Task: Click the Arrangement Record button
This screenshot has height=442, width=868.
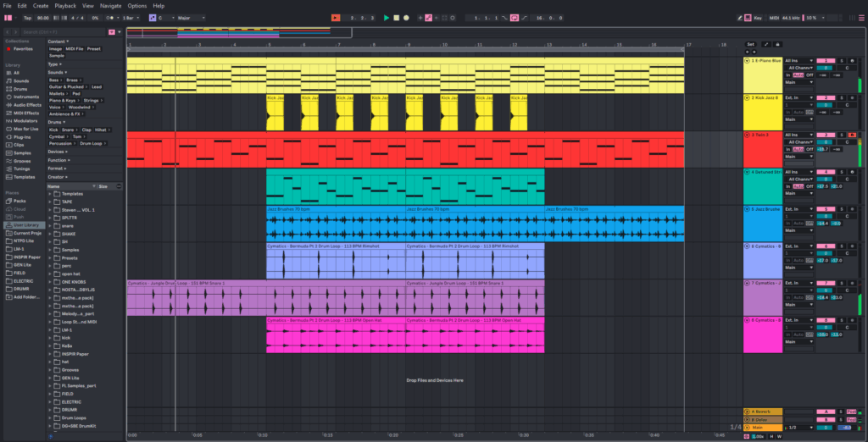Action: [406, 17]
